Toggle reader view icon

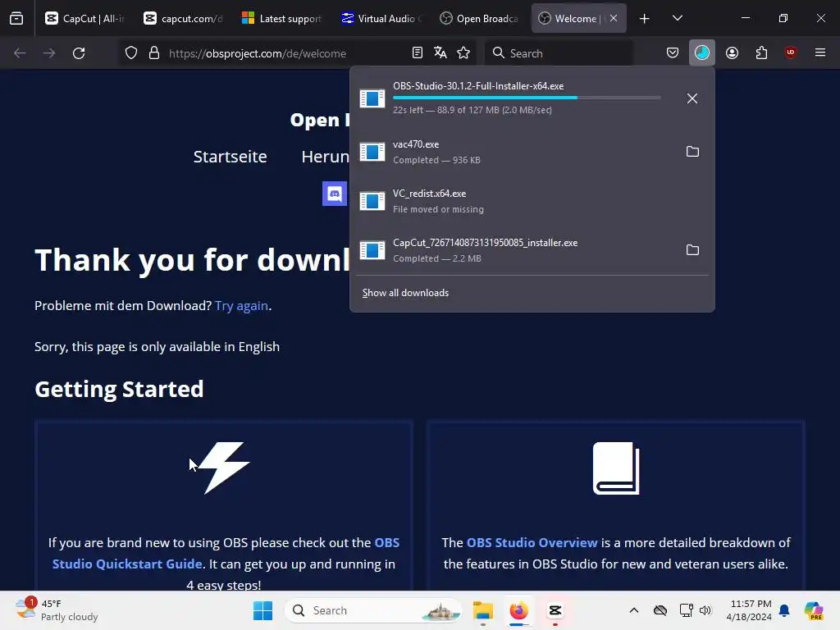click(x=418, y=52)
